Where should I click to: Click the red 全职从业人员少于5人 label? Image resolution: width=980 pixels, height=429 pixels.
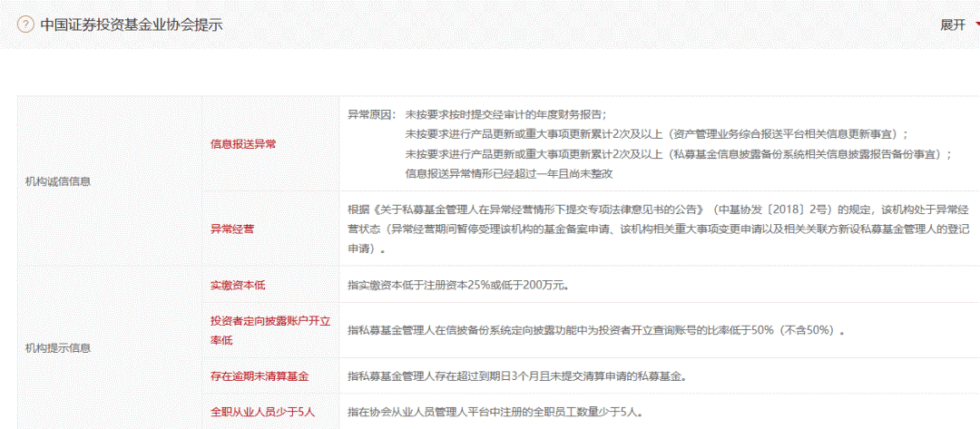coord(262,412)
